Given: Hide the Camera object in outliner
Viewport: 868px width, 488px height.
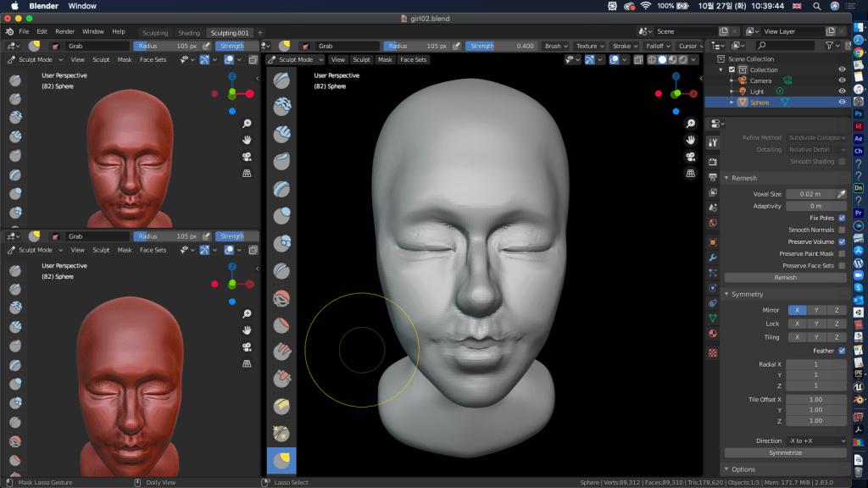Looking at the screenshot, I should 842,80.
